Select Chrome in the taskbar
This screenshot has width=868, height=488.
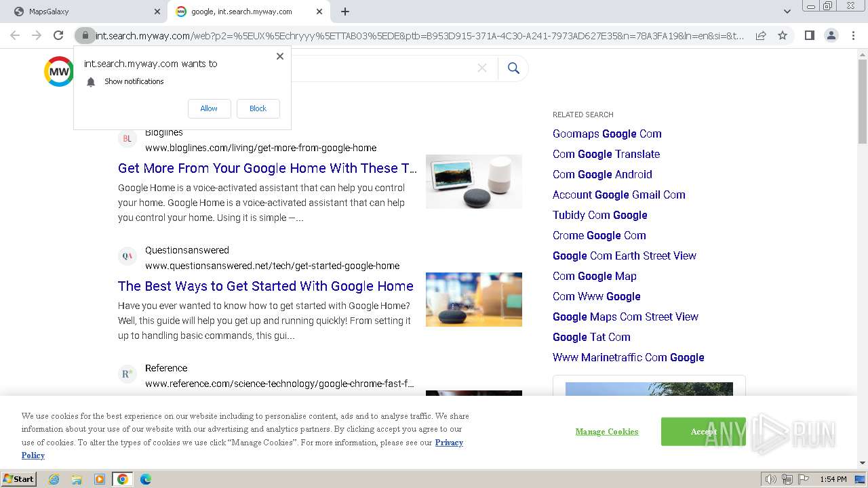123,479
